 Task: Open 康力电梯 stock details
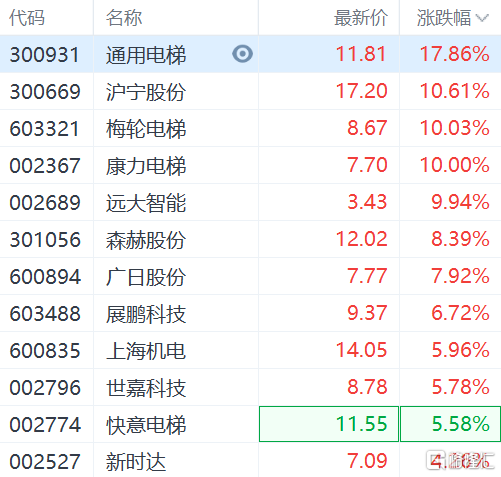tap(146, 166)
